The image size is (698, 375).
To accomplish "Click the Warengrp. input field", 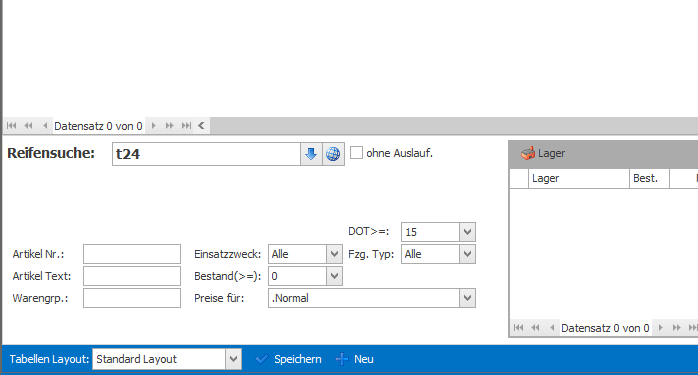I will [x=132, y=298].
